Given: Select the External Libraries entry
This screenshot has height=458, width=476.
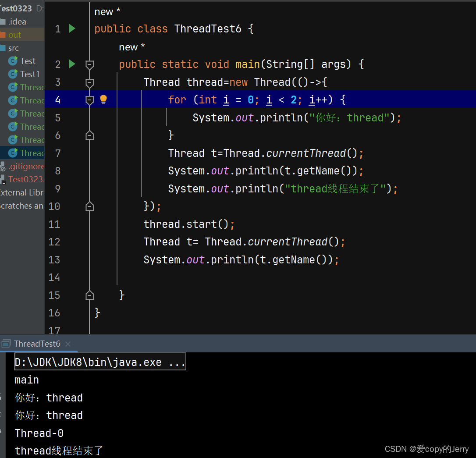Looking at the screenshot, I should tap(18, 192).
